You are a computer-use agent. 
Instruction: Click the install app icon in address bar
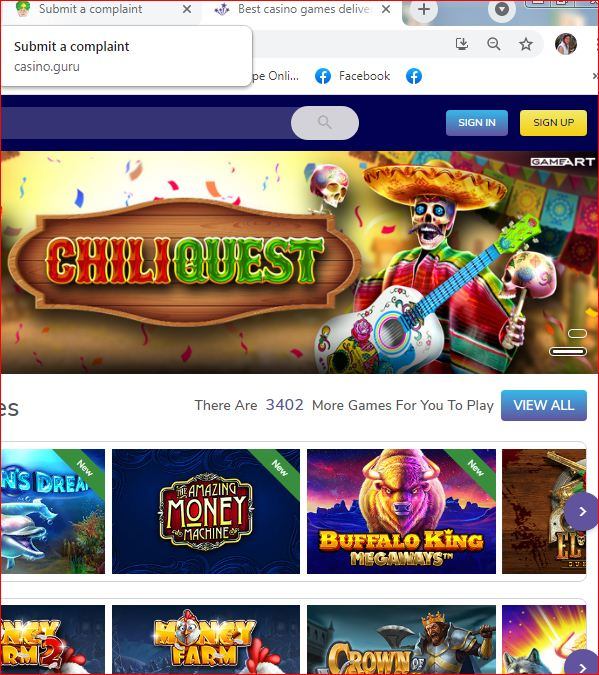point(462,44)
